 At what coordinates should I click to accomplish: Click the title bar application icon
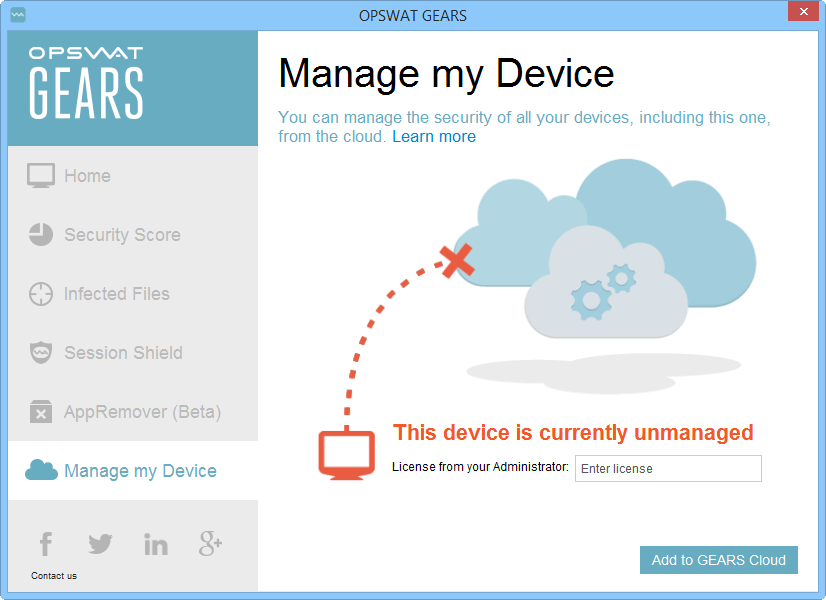[x=18, y=15]
